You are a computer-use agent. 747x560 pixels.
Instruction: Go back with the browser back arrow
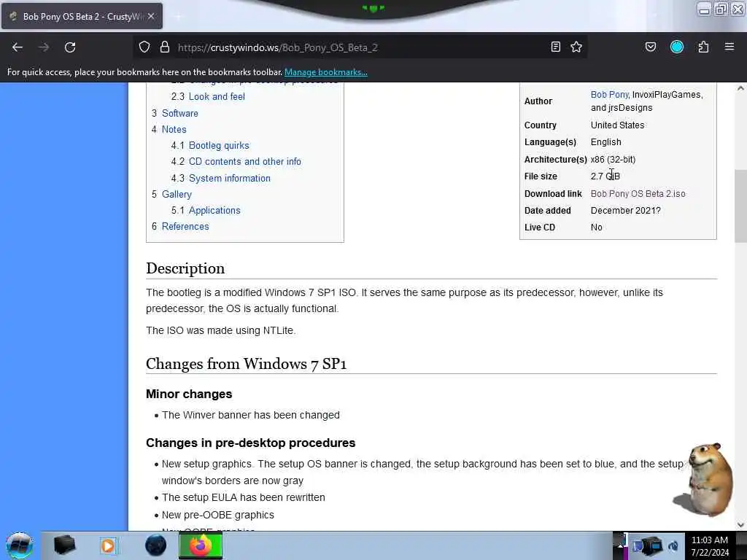click(18, 47)
